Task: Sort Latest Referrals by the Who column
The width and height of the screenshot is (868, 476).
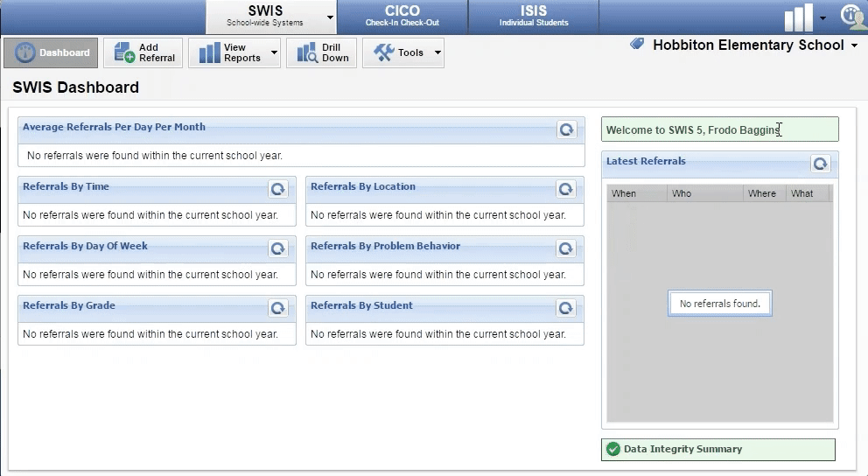Action: (x=703, y=193)
